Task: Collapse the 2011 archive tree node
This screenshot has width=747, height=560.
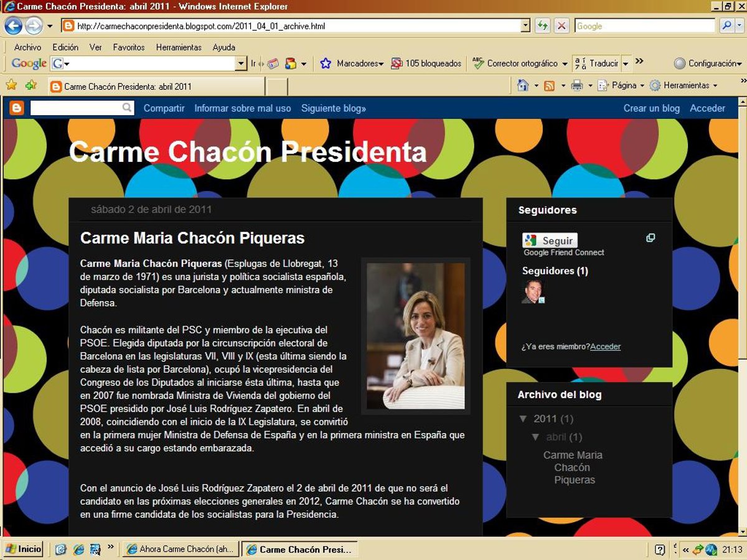Action: [523, 419]
